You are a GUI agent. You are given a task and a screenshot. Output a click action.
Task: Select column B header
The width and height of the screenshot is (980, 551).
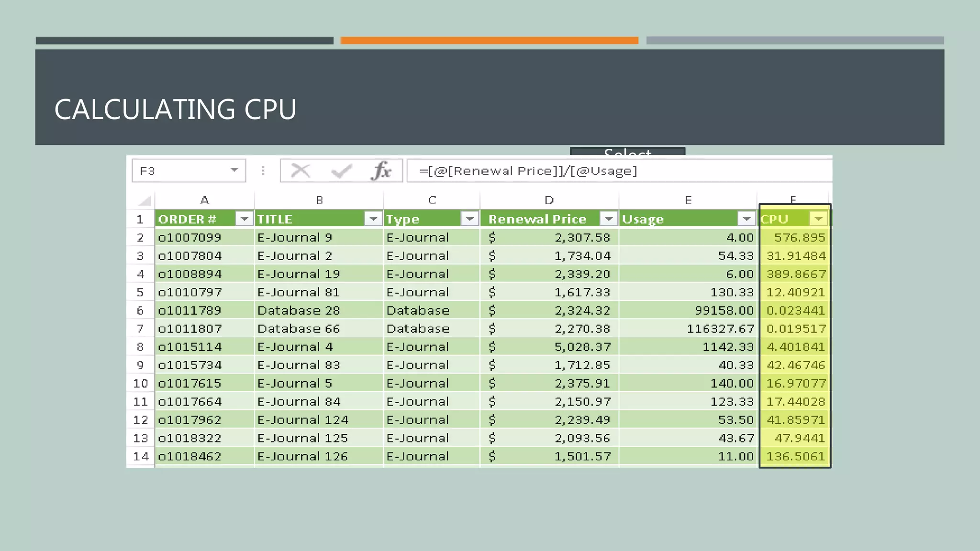pyautogui.click(x=319, y=200)
